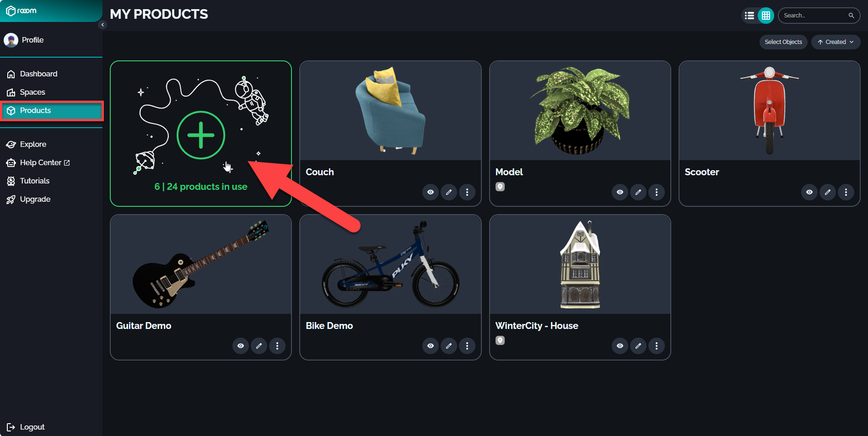Viewport: 868px width, 436px height.
Task: Toggle the eye icon for Bike Demo
Action: pyautogui.click(x=431, y=346)
